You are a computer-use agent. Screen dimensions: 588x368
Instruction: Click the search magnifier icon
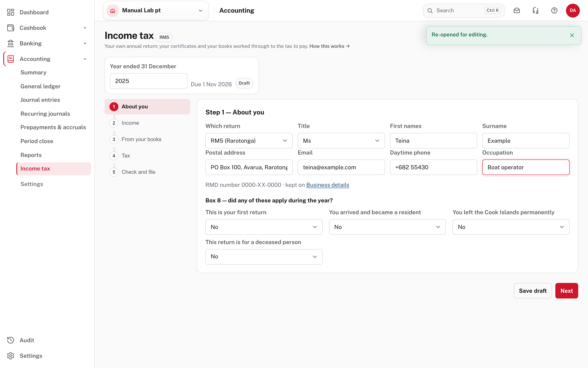click(x=430, y=10)
